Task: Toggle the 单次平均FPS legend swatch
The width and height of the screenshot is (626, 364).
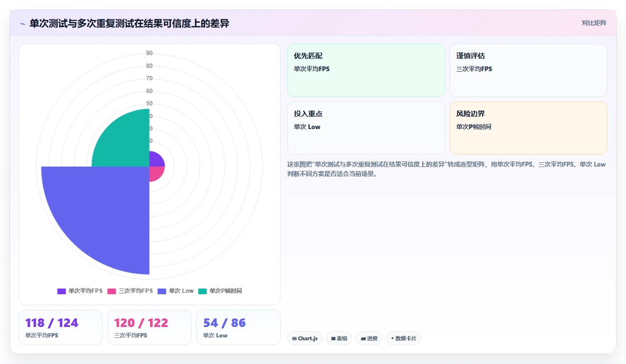Action: [x=62, y=291]
